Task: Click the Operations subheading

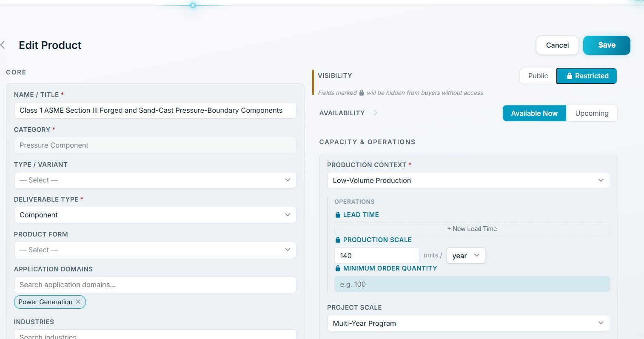Action: pyautogui.click(x=354, y=202)
